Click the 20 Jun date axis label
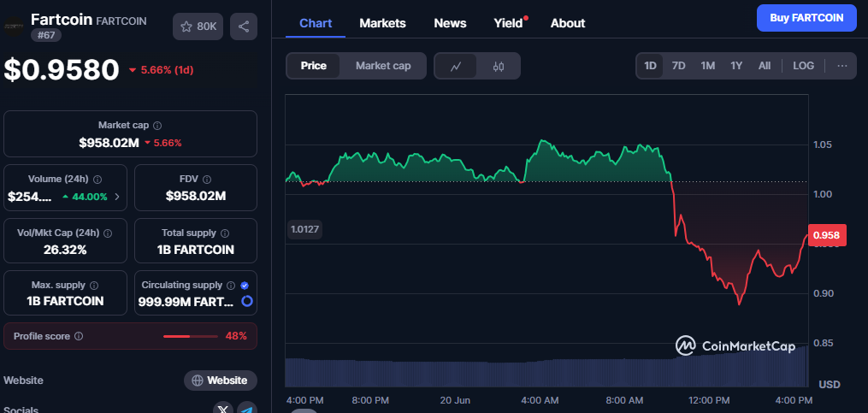The width and height of the screenshot is (868, 413). click(x=453, y=400)
